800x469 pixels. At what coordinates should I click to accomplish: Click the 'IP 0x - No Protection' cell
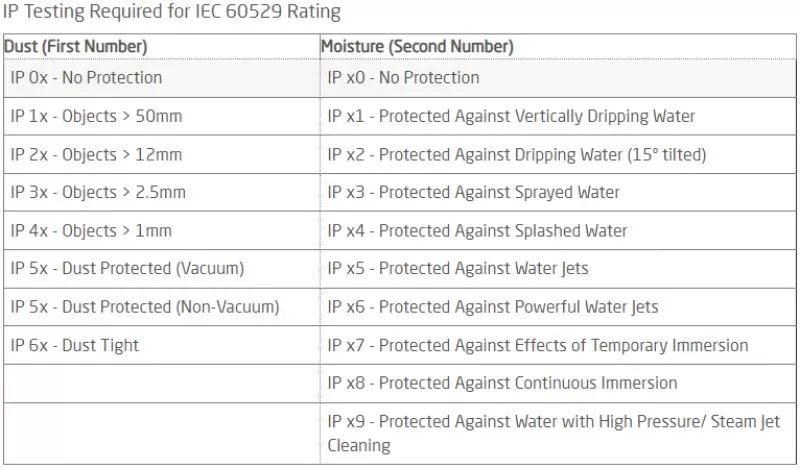(x=86, y=77)
